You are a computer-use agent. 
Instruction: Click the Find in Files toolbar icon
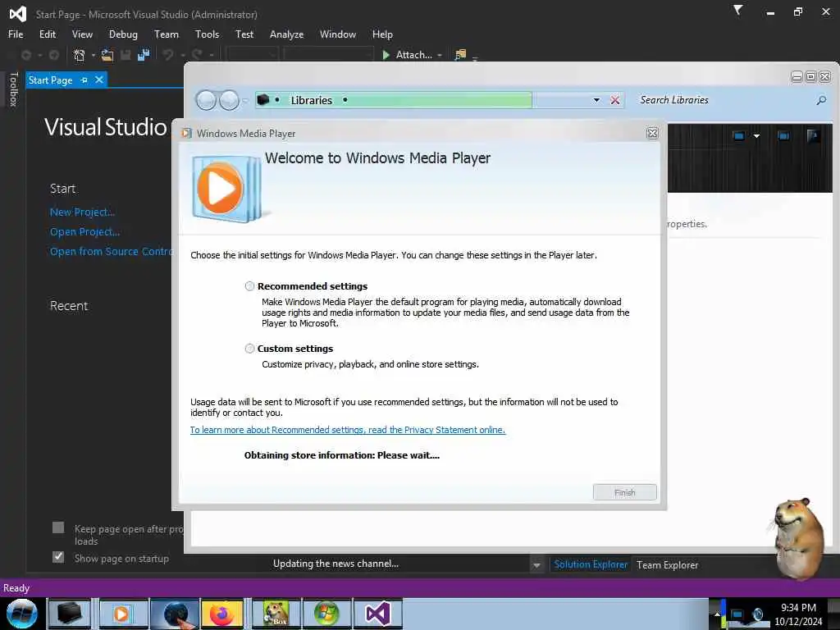(x=460, y=55)
